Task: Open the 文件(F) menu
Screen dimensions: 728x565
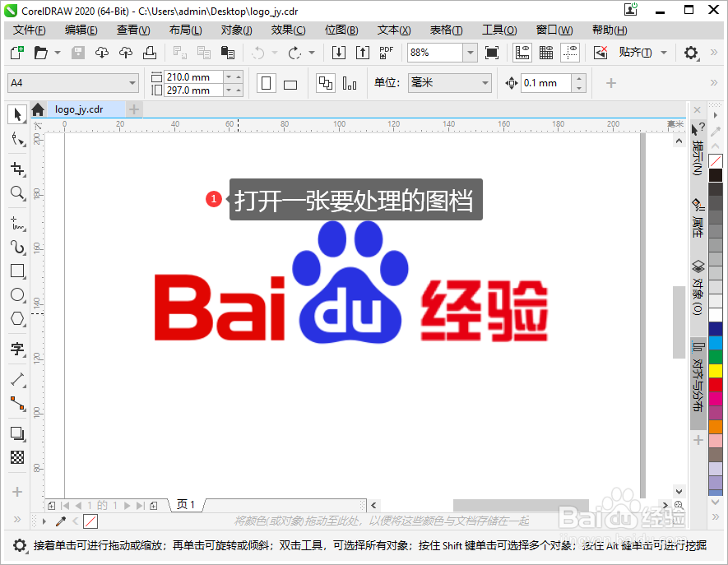Action: coord(30,30)
